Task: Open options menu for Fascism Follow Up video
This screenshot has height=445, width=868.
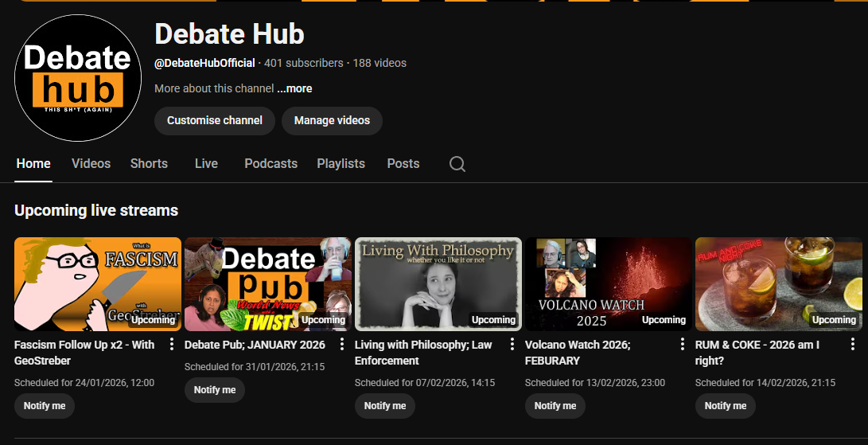Action: [172, 345]
